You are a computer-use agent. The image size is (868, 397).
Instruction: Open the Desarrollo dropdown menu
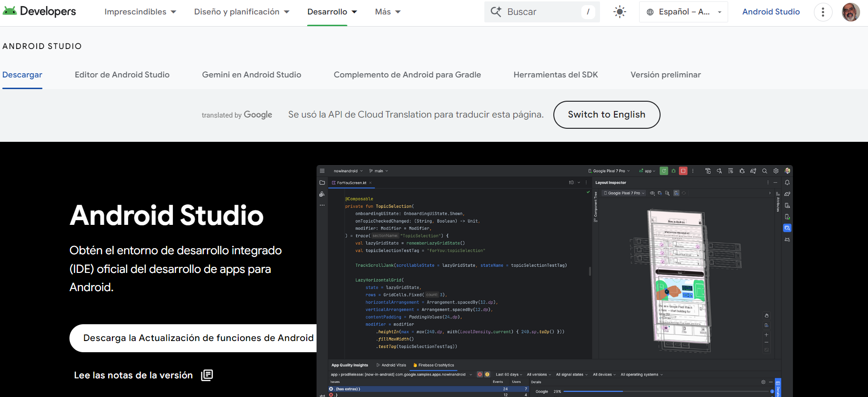(x=332, y=12)
